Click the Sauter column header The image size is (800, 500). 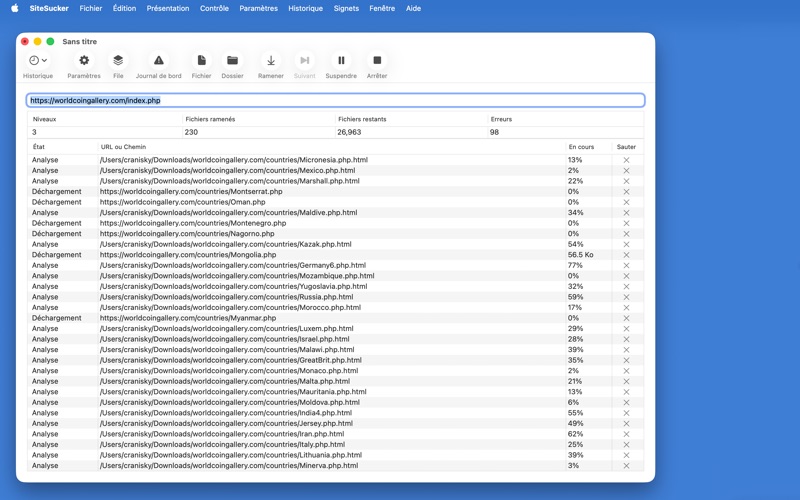(626, 147)
